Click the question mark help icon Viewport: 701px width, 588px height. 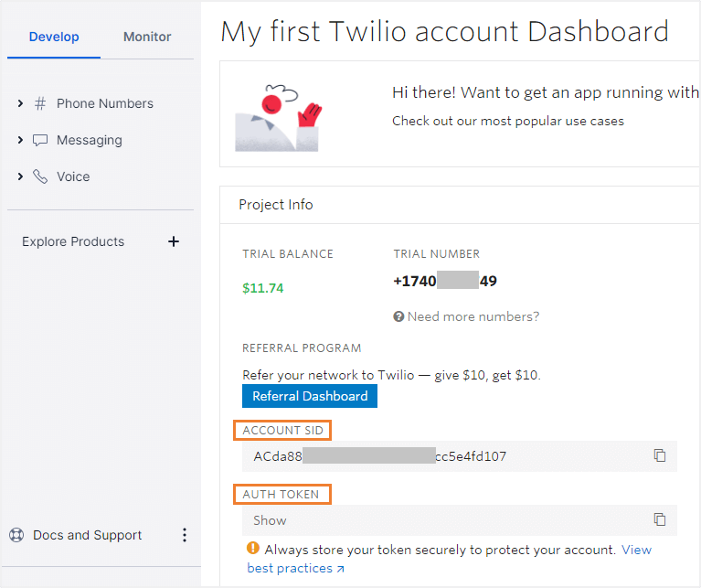(x=398, y=316)
